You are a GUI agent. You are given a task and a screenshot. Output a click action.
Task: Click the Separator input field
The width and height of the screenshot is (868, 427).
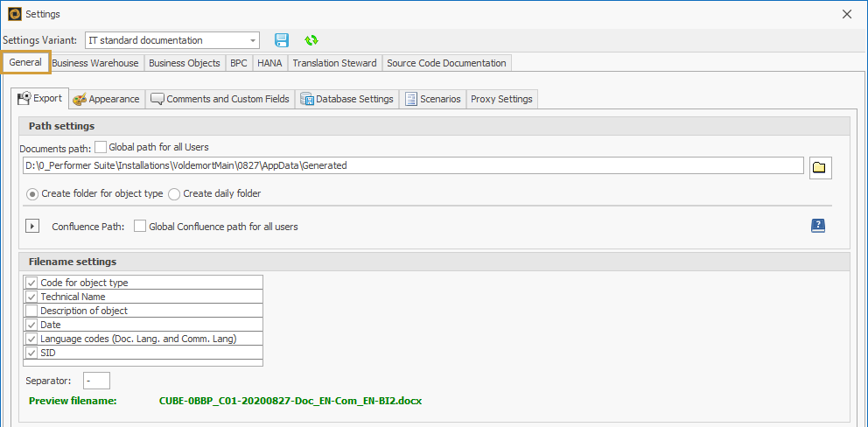pos(96,381)
